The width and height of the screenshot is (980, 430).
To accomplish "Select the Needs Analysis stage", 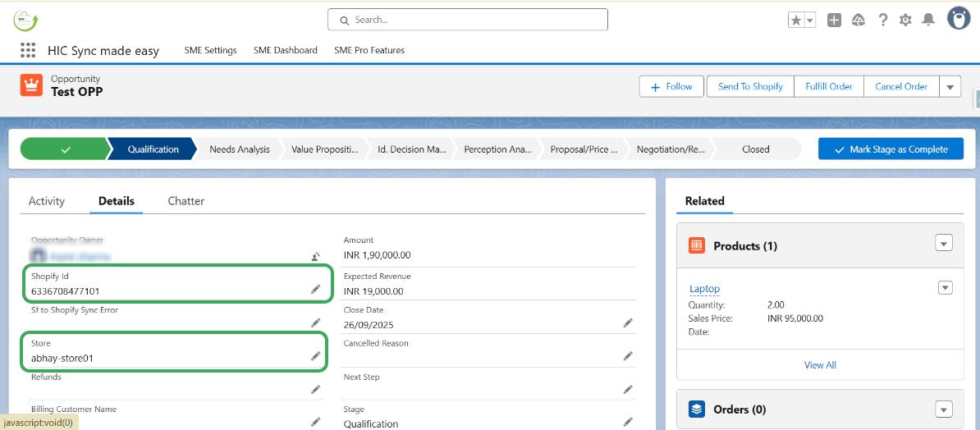I will click(239, 149).
